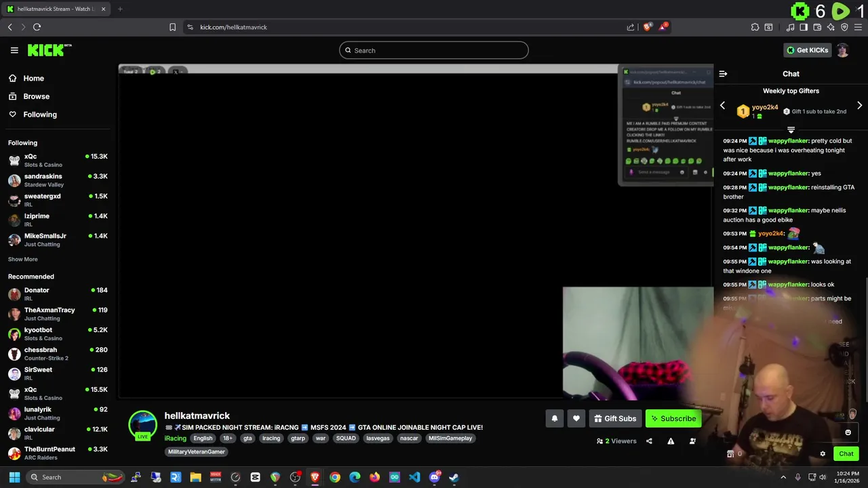Click the icon right of the report triangle
Screen dimensions: 868x488
[692, 441]
